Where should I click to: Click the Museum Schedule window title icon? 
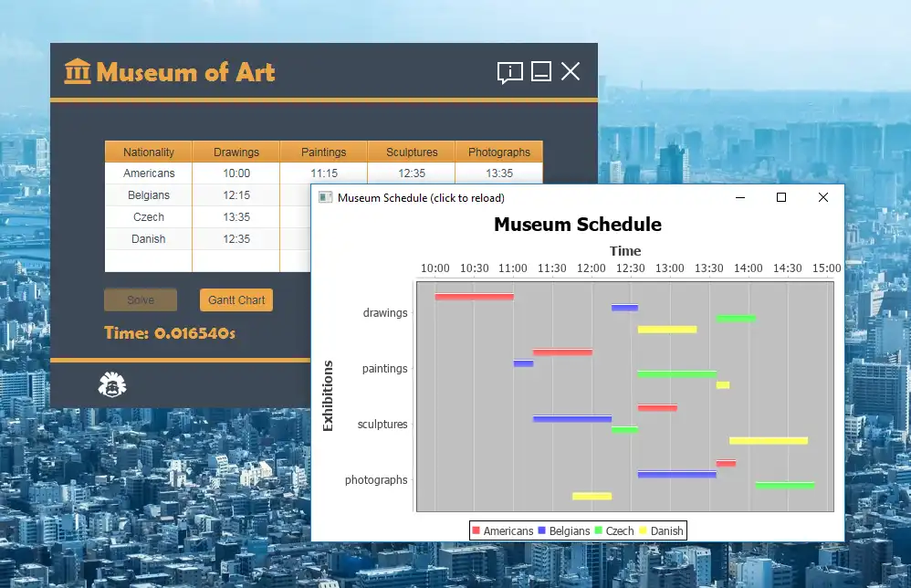pos(325,197)
